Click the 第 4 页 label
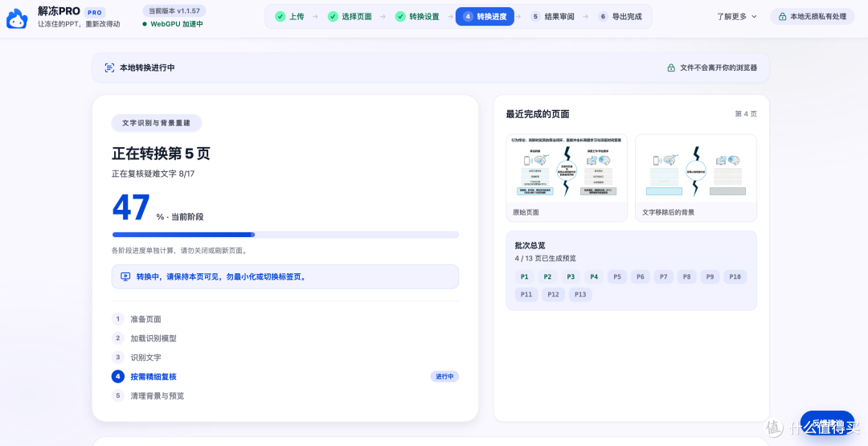The image size is (868, 446). 746,113
